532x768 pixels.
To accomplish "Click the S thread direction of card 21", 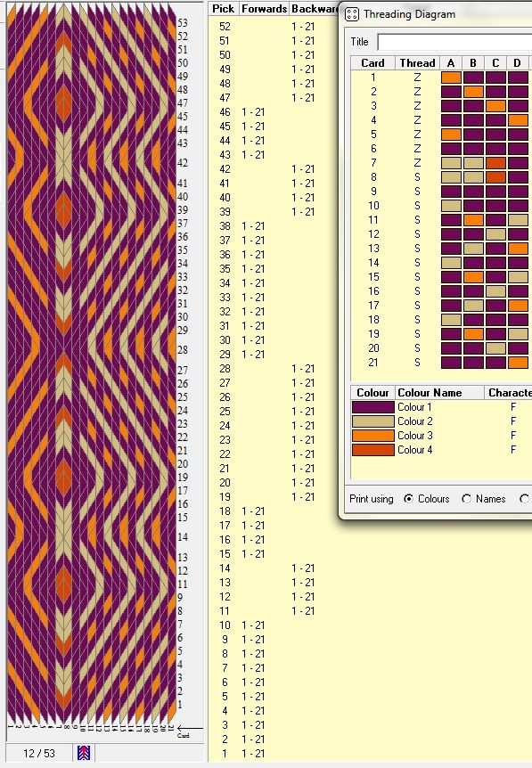I will point(417,363).
